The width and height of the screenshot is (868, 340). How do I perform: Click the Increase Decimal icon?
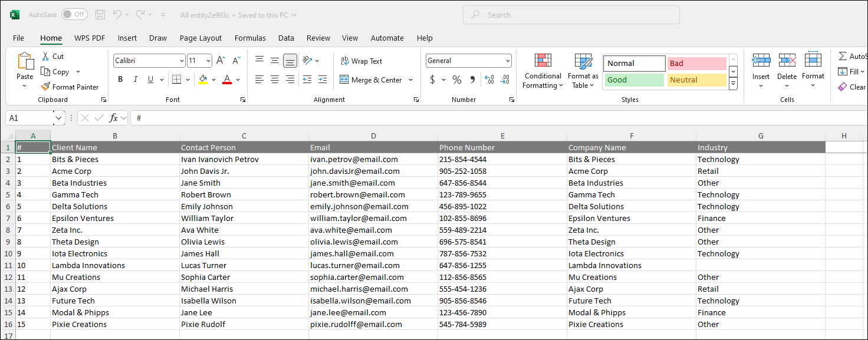click(489, 80)
